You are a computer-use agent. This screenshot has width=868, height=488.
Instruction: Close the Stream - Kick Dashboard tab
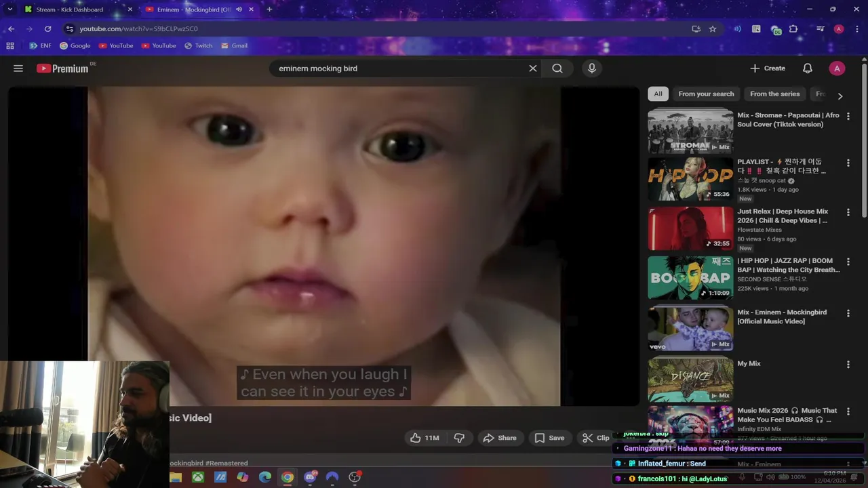click(130, 9)
